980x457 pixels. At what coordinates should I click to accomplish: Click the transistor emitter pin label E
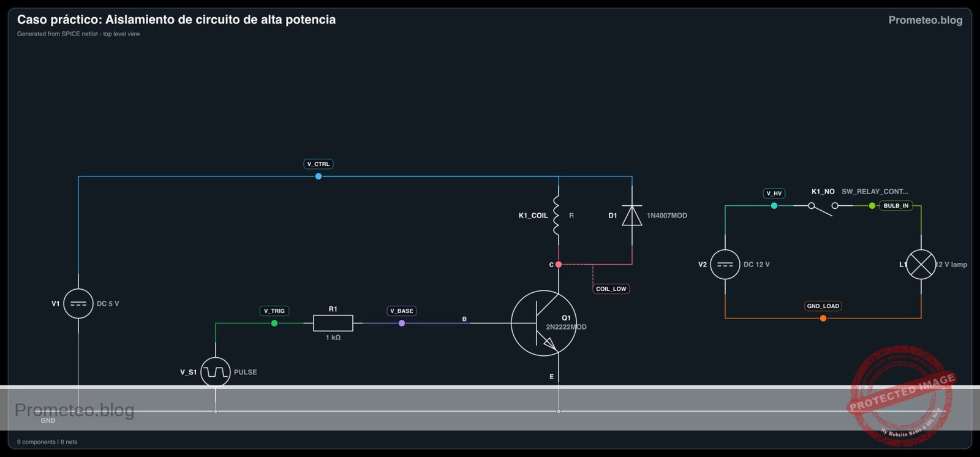coord(552,377)
